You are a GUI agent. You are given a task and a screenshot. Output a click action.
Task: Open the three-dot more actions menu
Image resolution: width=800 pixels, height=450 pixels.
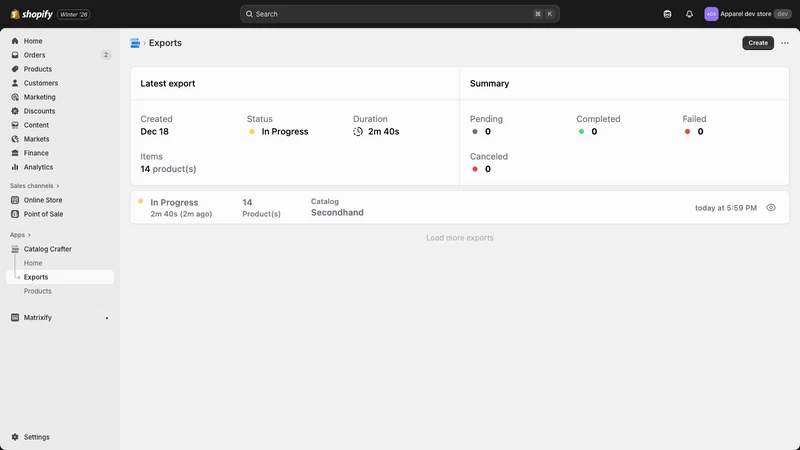(785, 43)
